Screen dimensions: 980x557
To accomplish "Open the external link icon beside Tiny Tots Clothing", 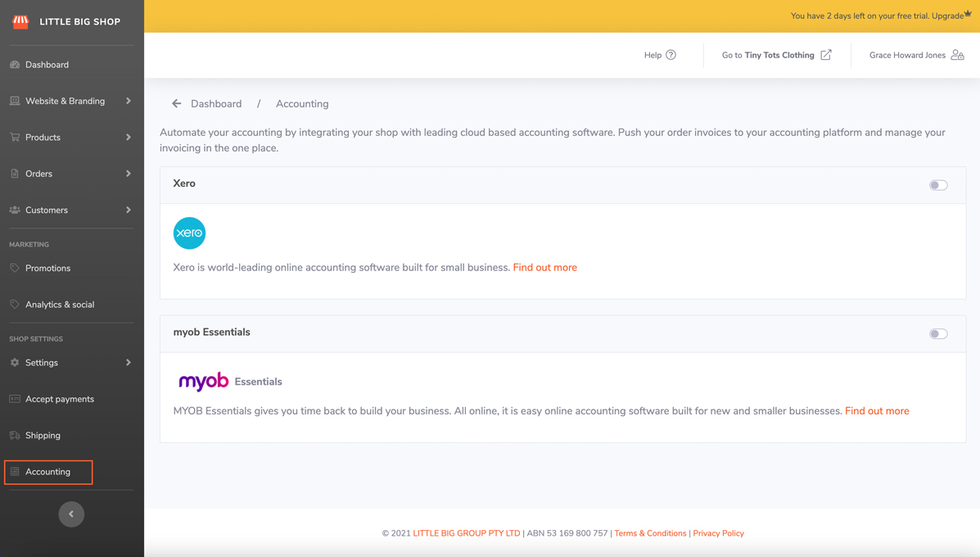I will (x=826, y=55).
